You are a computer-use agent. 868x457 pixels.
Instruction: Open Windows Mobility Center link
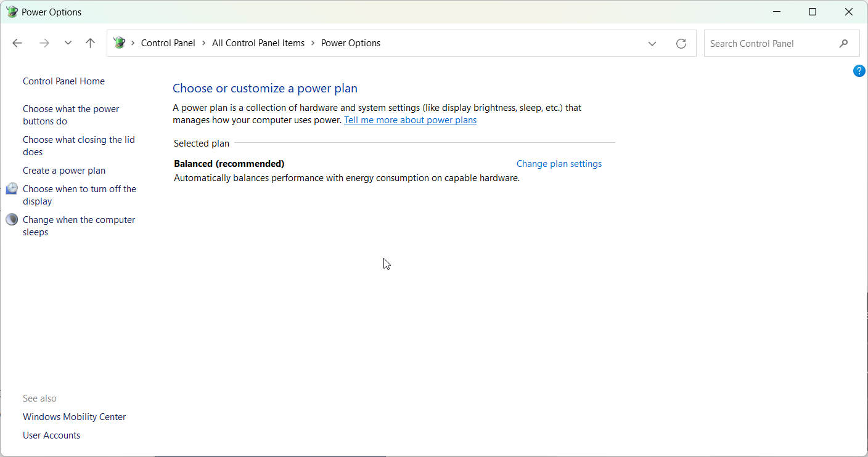pos(75,417)
